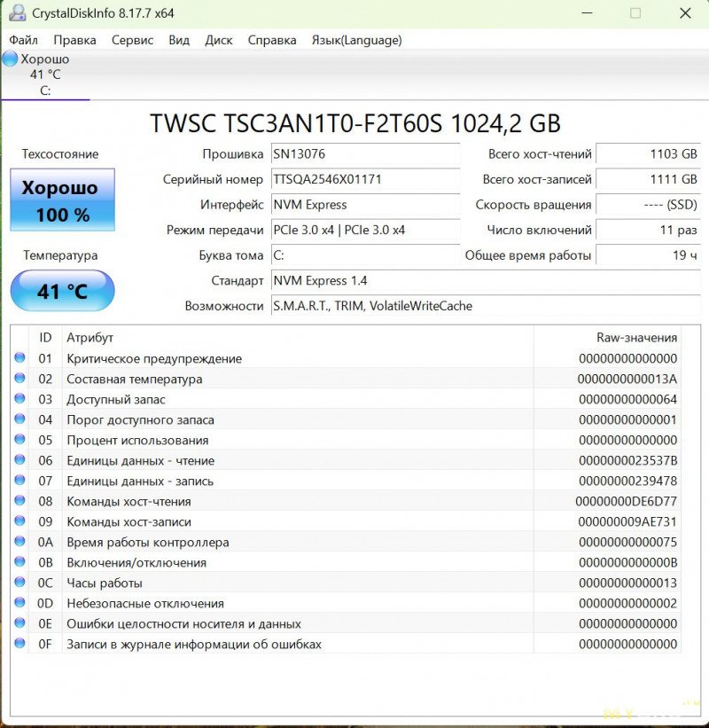Click status dot for Процент использования row
The width and height of the screenshot is (709, 728).
pos(19,439)
